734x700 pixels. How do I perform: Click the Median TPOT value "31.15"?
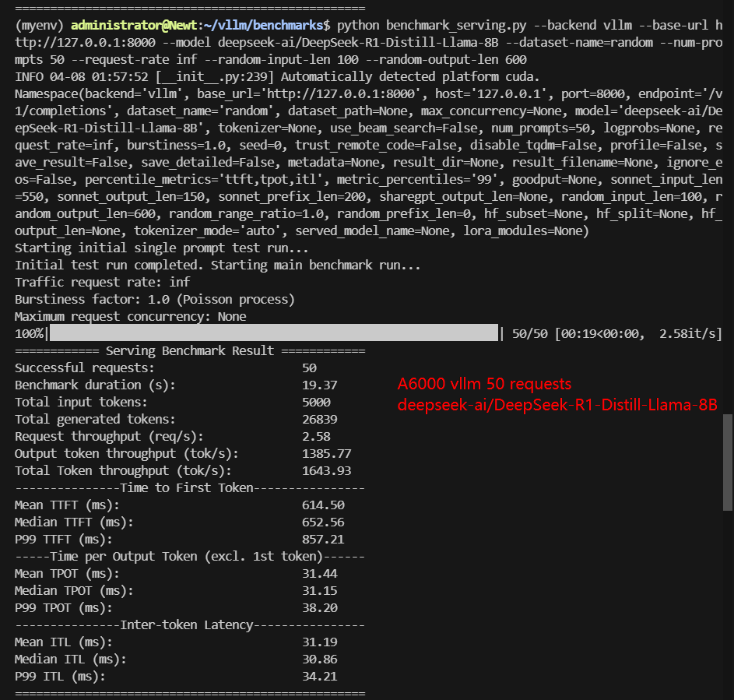pos(320,591)
